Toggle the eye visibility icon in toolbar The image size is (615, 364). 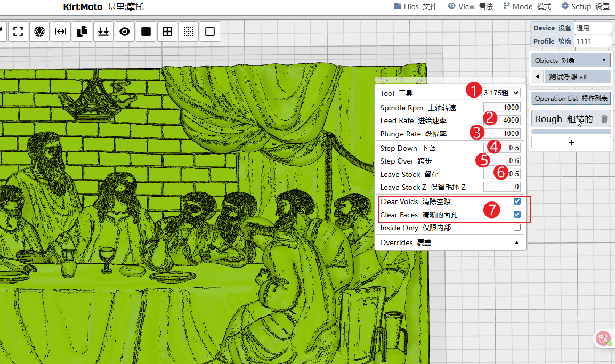pos(125,32)
